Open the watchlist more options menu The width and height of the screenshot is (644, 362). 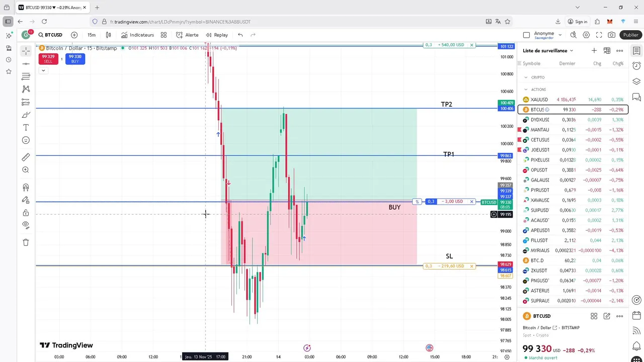[x=619, y=50]
